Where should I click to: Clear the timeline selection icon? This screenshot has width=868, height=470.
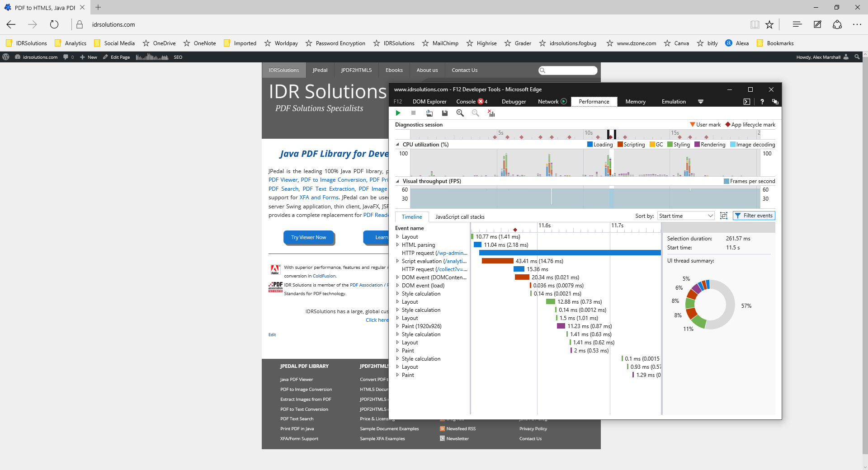pos(491,113)
